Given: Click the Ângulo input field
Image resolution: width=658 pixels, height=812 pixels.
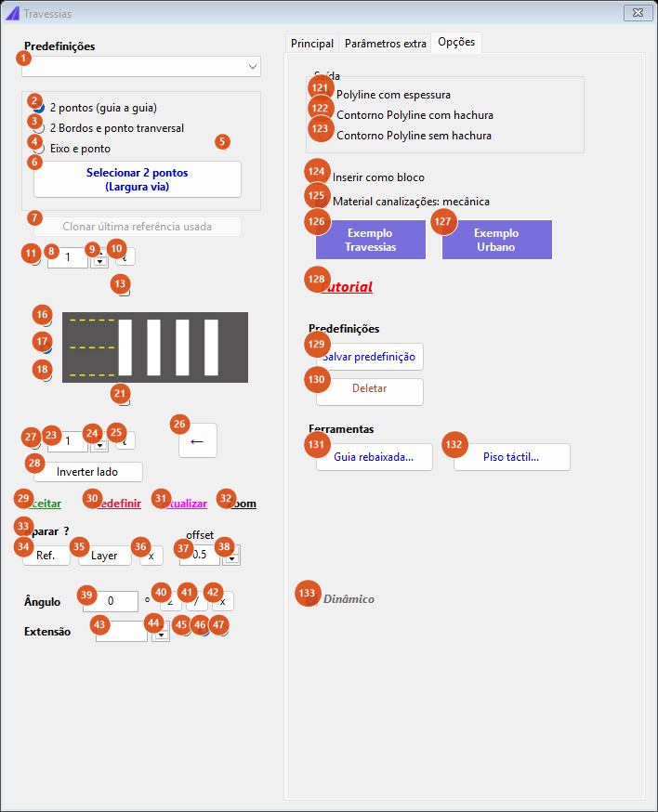Looking at the screenshot, I should pyautogui.click(x=111, y=601).
